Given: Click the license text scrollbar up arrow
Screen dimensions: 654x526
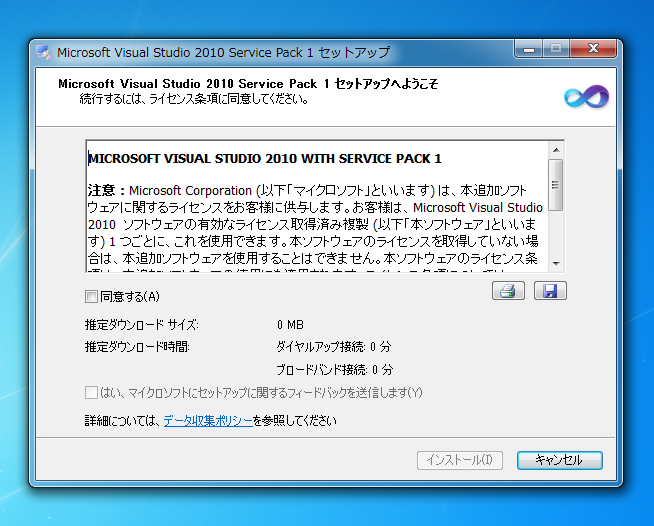Looking at the screenshot, I should tap(556, 150).
